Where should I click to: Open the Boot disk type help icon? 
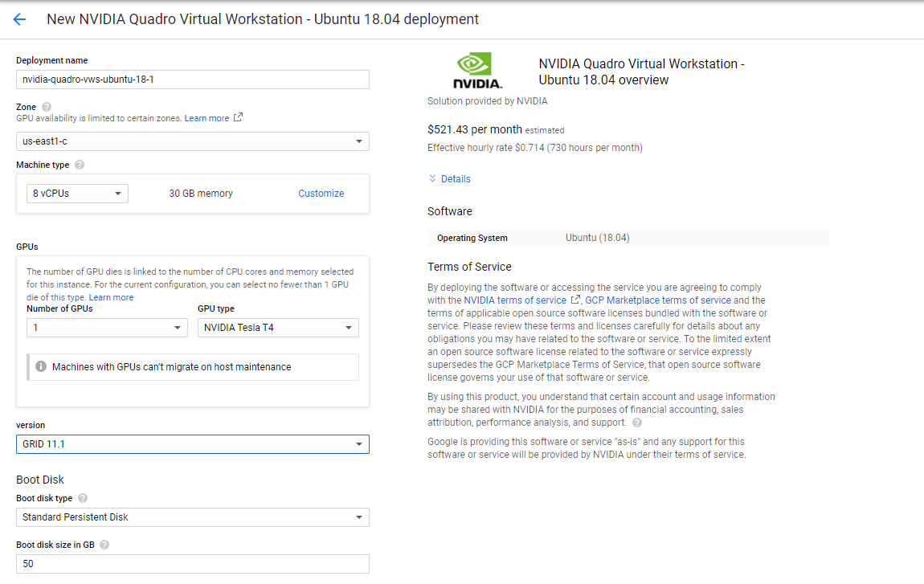click(83, 499)
